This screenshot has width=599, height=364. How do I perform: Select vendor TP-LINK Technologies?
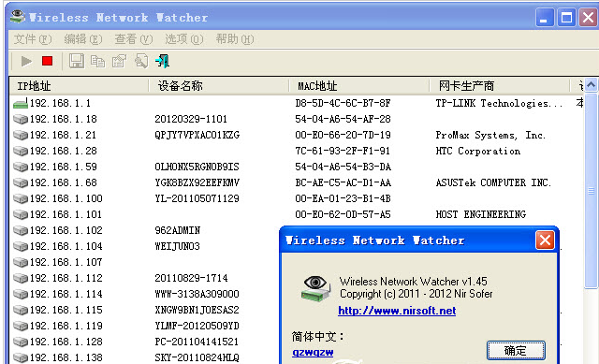pos(499,103)
